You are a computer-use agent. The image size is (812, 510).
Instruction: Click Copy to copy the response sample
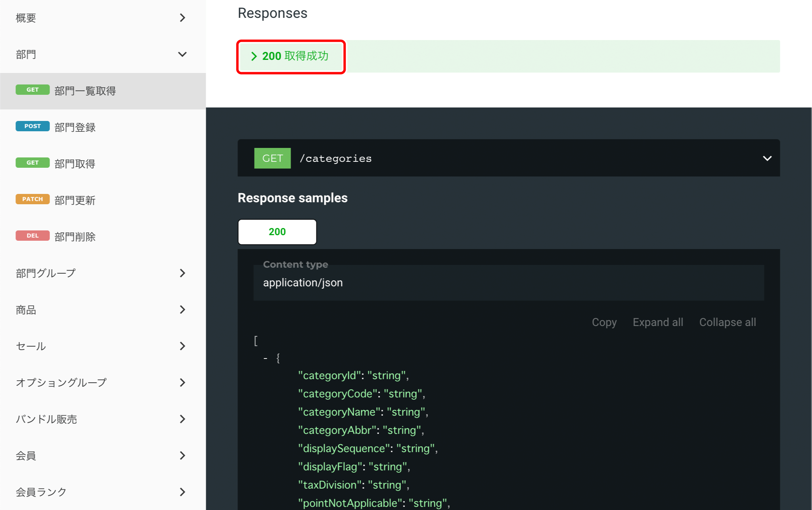[604, 322]
